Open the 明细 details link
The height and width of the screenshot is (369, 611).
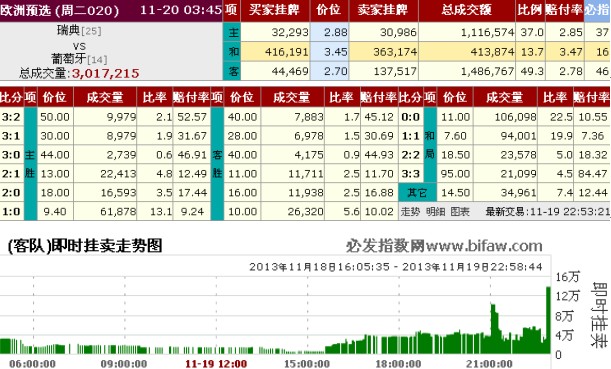(435, 212)
